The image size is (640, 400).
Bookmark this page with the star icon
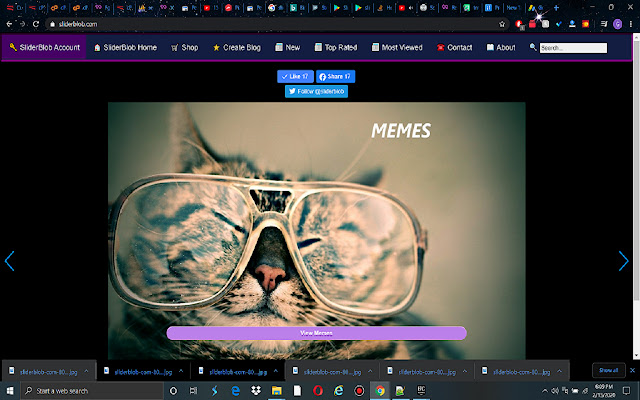pos(502,24)
